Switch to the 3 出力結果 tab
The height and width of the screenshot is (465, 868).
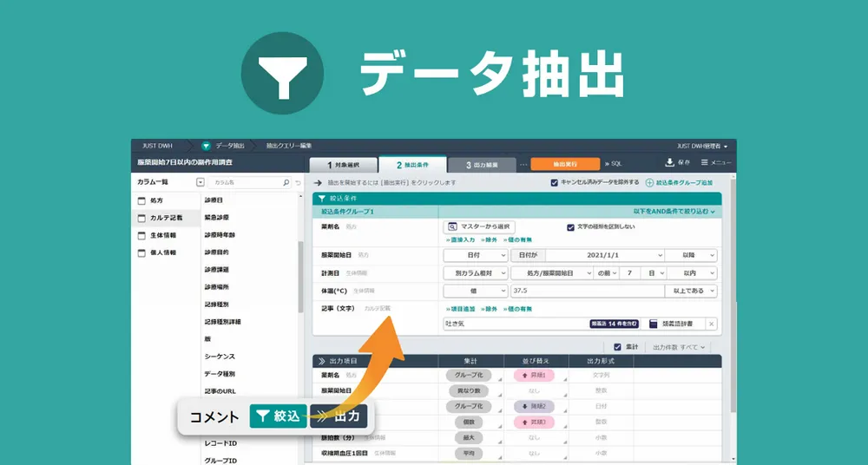click(482, 165)
